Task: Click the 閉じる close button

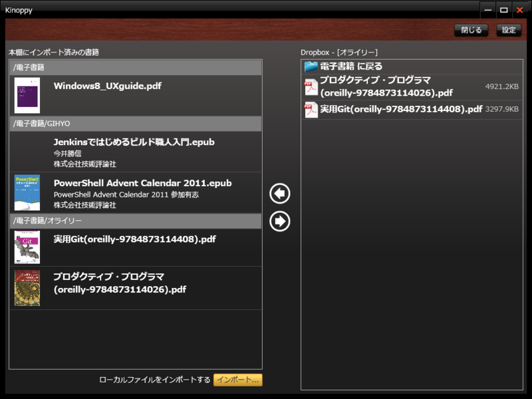Action: (471, 30)
